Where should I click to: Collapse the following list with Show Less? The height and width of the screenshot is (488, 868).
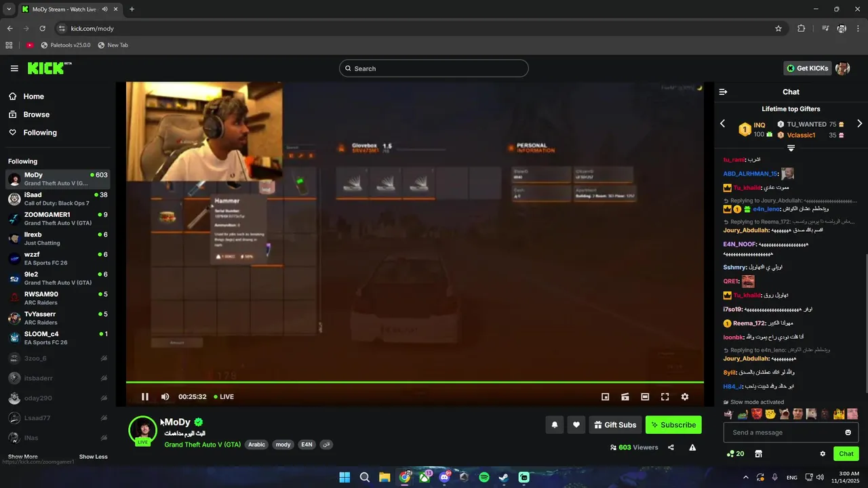pyautogui.click(x=93, y=457)
